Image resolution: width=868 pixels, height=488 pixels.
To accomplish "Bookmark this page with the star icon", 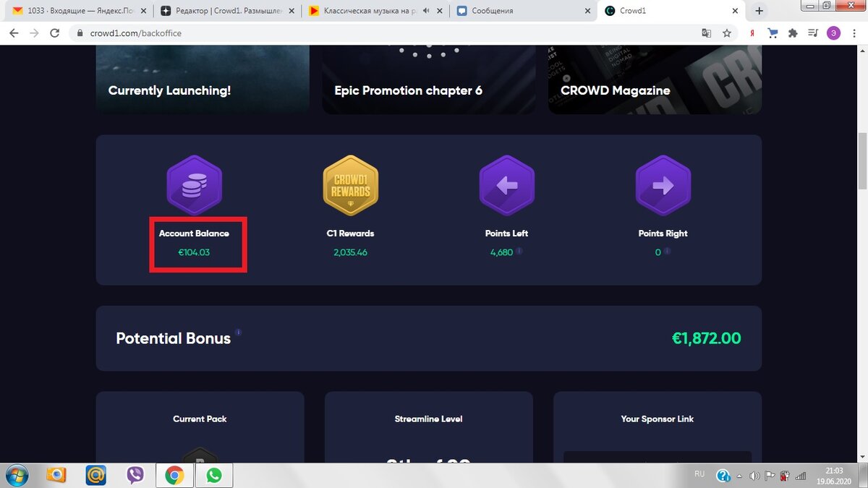I will (727, 33).
